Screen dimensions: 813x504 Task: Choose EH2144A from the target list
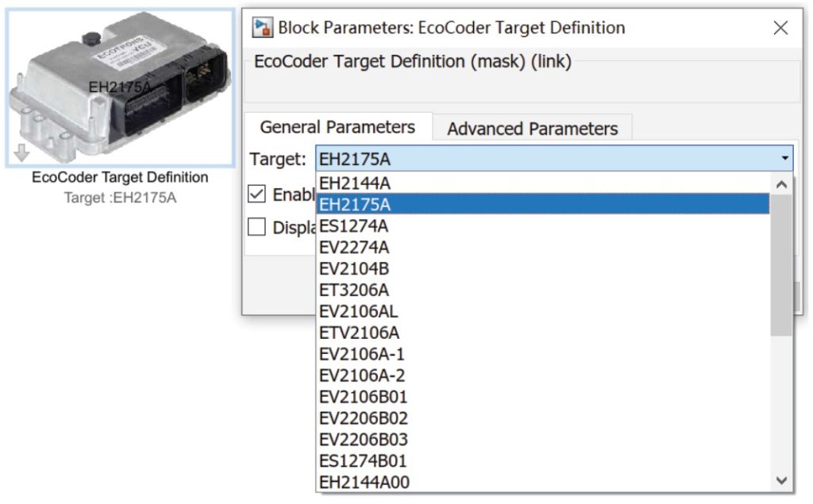[x=543, y=183]
